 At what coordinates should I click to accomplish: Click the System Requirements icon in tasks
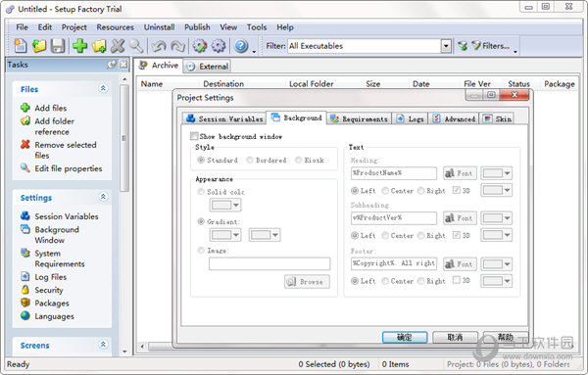tap(25, 253)
